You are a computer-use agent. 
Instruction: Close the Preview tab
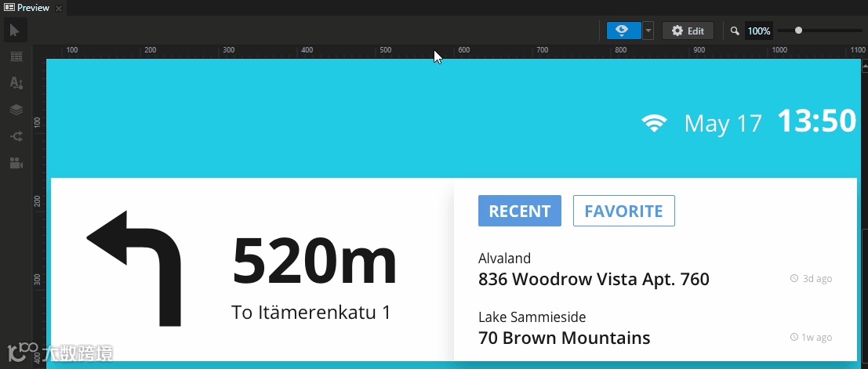pyautogui.click(x=59, y=9)
